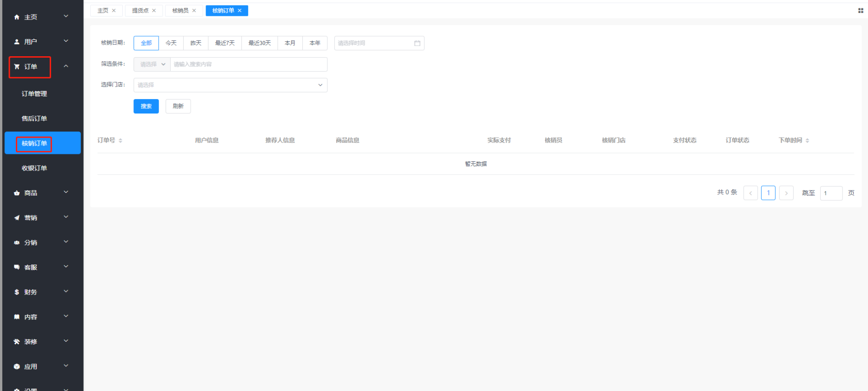868x391 pixels.
Task: Open the 选择门店 store dropdown
Action: click(x=230, y=85)
